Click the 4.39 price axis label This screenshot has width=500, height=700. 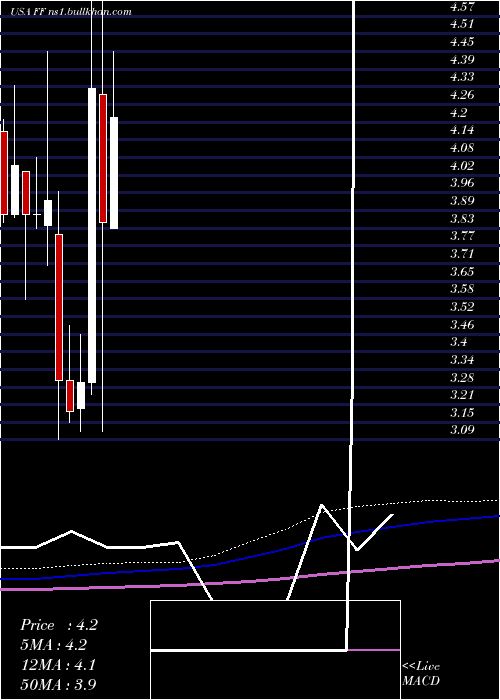pos(462,60)
